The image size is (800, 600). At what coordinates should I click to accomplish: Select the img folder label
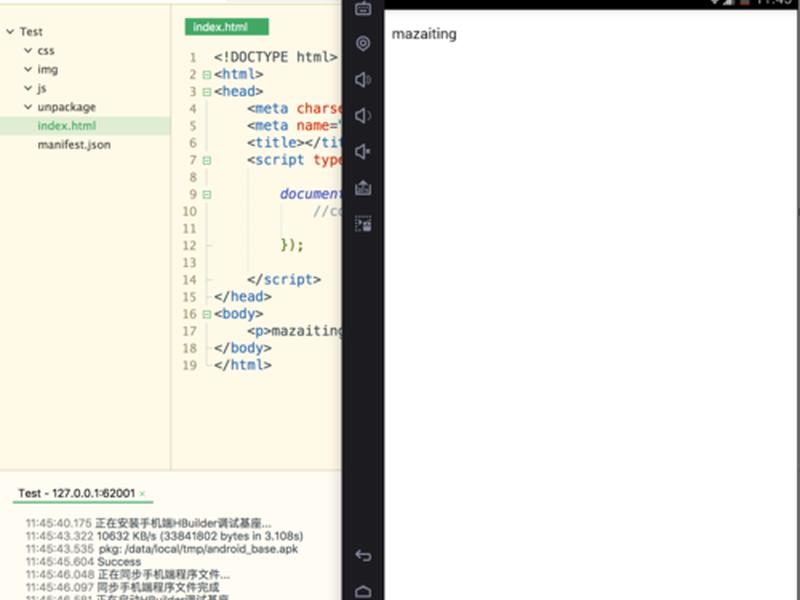click(47, 69)
